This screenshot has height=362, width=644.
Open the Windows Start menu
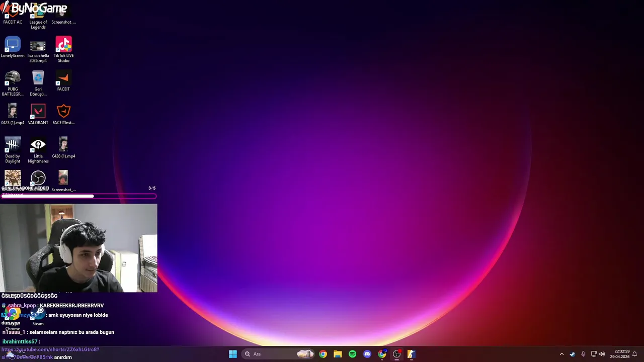click(x=233, y=354)
